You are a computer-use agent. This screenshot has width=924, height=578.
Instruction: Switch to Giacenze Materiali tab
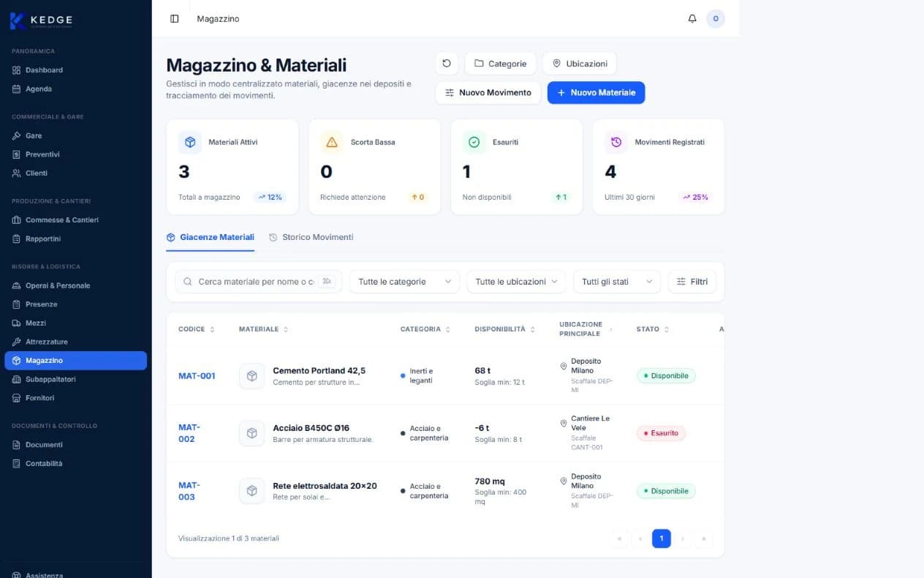(x=211, y=237)
